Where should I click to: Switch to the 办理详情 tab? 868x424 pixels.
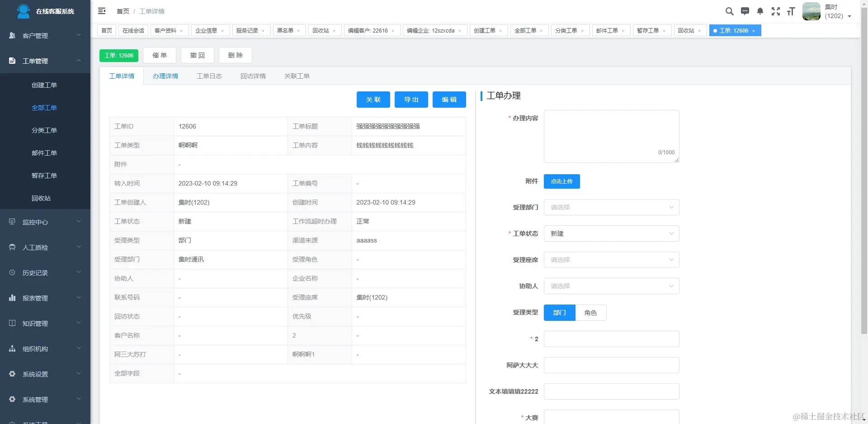tap(165, 76)
